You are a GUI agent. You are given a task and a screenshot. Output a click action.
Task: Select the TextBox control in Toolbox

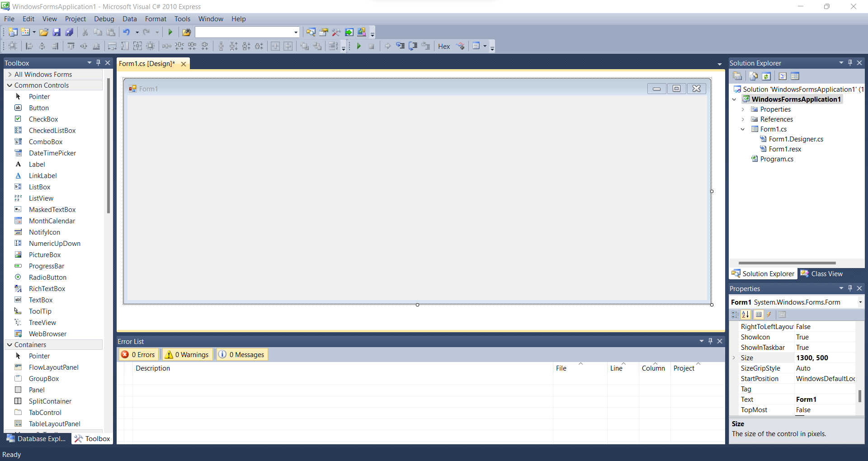coord(41,300)
